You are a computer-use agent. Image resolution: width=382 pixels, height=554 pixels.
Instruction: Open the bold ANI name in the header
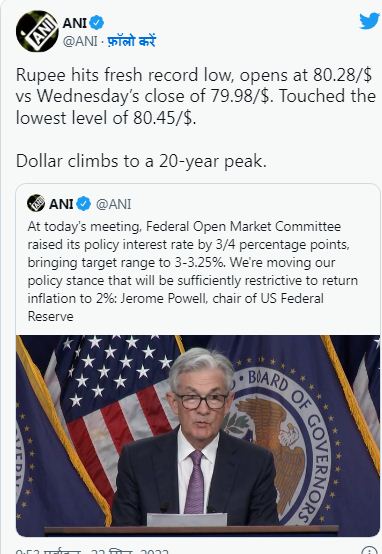click(74, 23)
